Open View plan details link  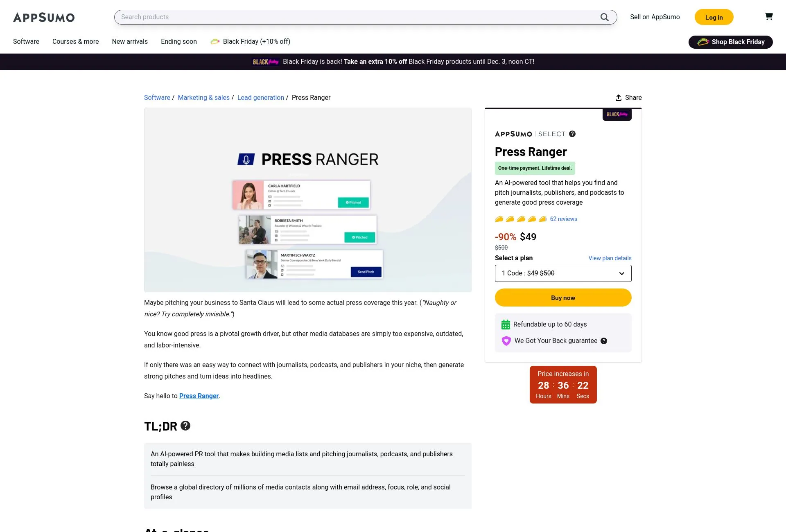[610, 258]
